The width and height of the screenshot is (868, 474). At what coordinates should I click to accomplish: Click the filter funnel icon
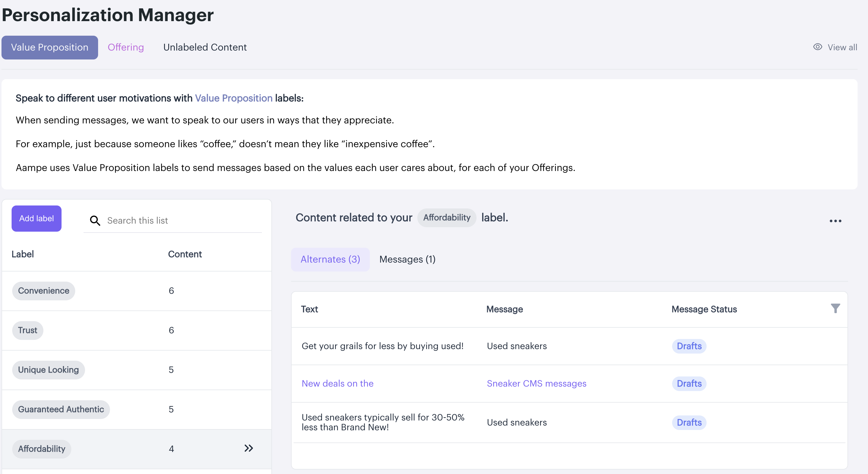click(835, 308)
